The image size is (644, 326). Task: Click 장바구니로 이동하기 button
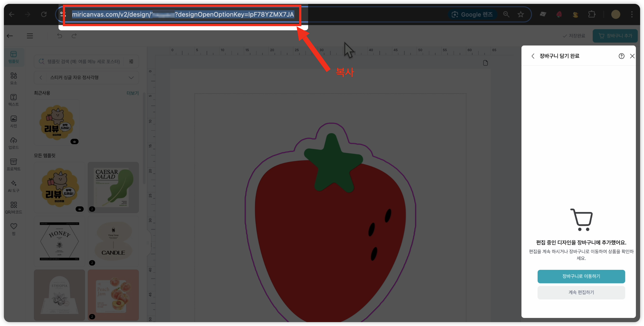pos(581,276)
